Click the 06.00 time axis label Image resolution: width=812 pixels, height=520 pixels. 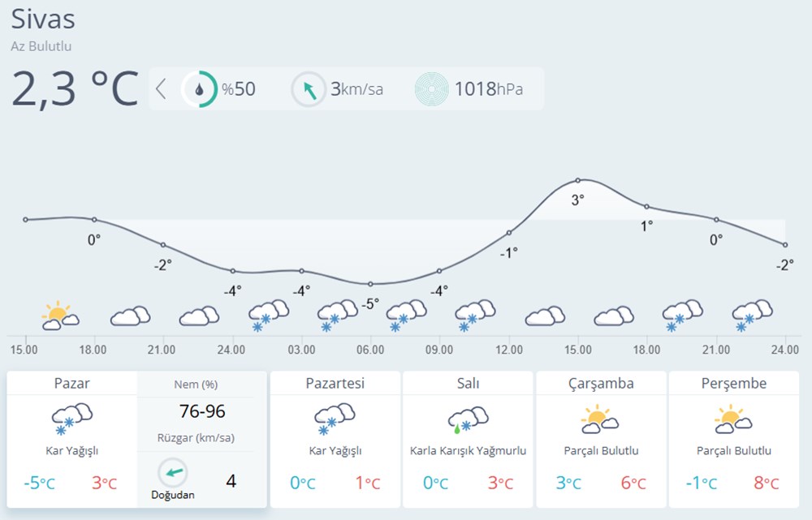[370, 350]
